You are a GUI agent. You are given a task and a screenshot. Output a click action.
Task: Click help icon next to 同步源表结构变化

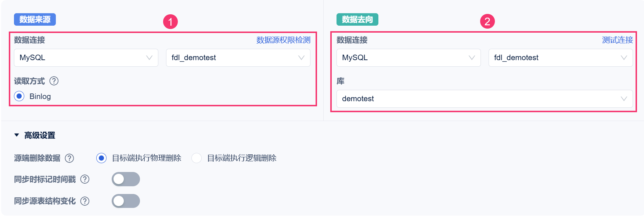tap(85, 201)
